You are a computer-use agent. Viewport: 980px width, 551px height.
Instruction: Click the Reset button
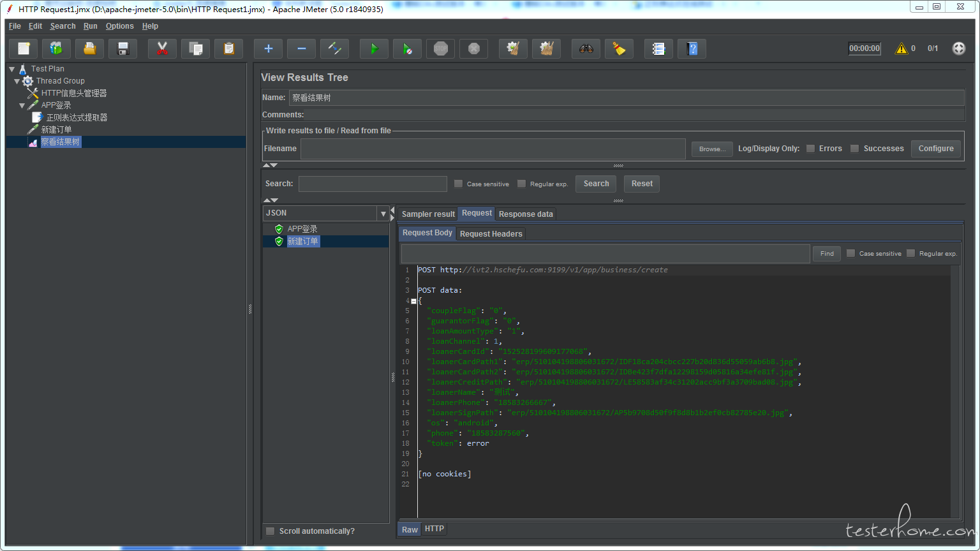(642, 184)
